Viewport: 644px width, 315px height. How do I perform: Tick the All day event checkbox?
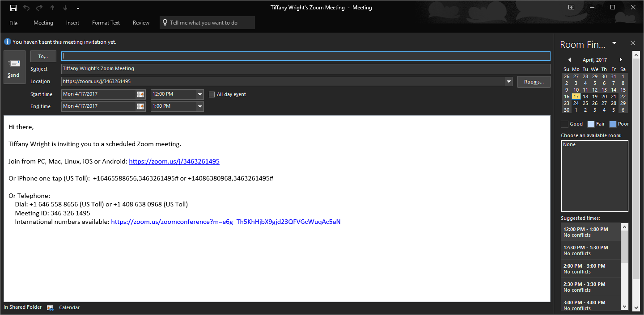click(x=212, y=94)
